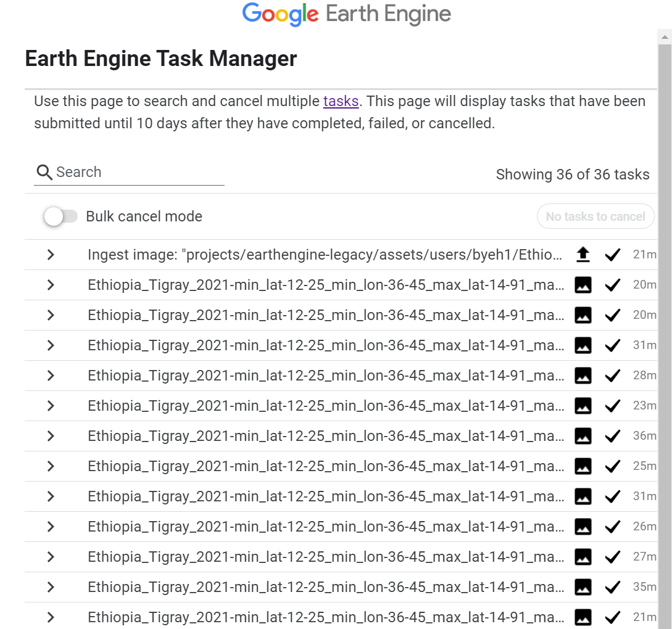Click the checkmark on the 26m task row
This screenshot has height=629, width=672.
point(612,526)
